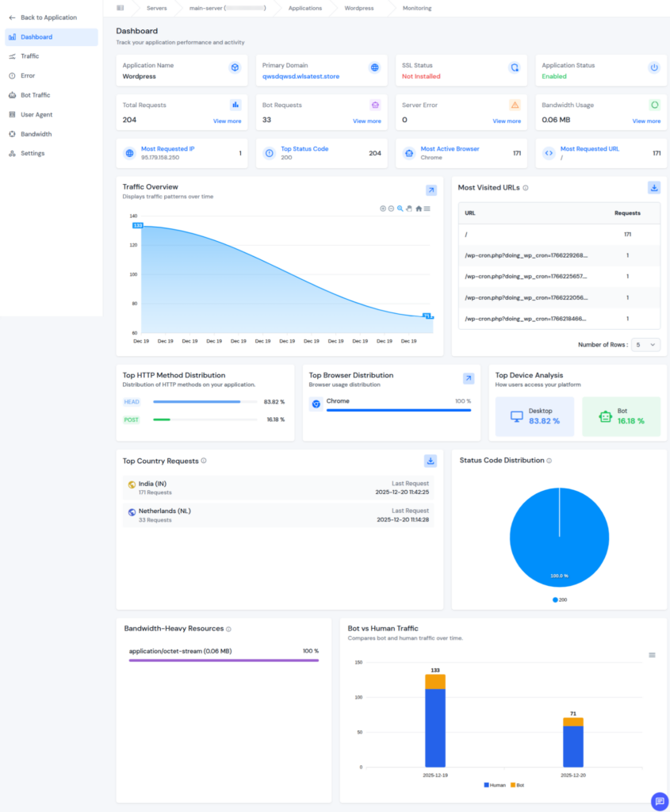Click View more under Total Requests
This screenshot has width=670, height=812.
227,121
